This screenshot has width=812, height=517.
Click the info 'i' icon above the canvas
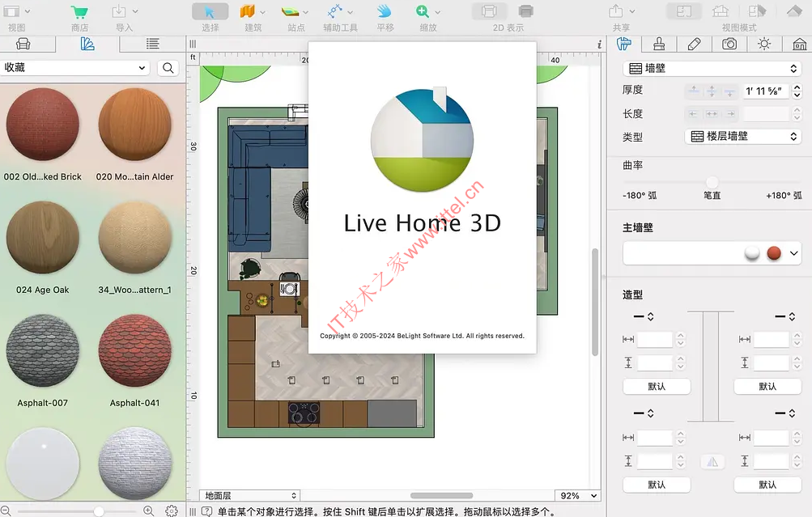tap(599, 44)
